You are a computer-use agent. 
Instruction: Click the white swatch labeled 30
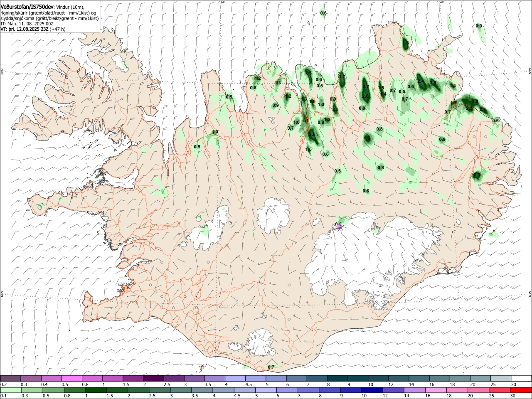[x=522, y=379]
